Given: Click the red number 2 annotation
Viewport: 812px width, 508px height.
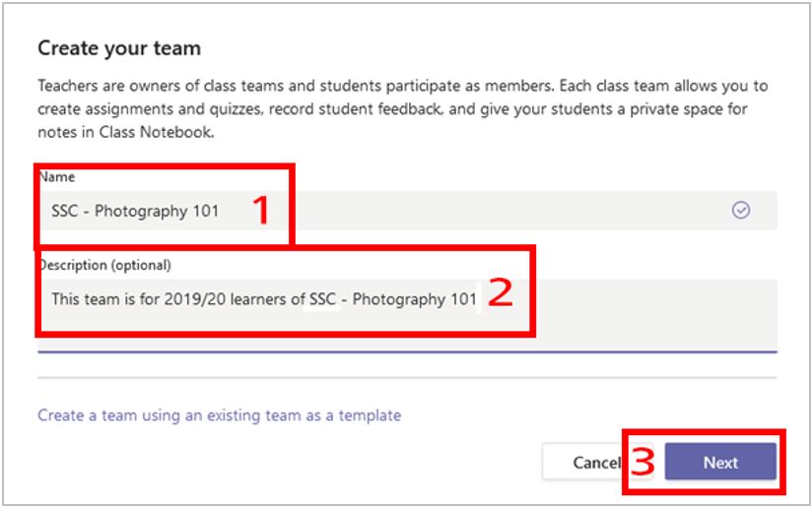Looking at the screenshot, I should pyautogui.click(x=501, y=293).
